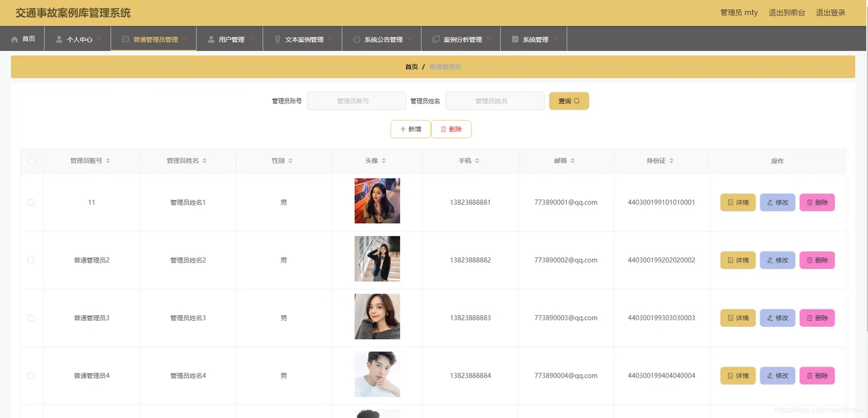Click 删除 for 管理员姓名4 row

817,376
